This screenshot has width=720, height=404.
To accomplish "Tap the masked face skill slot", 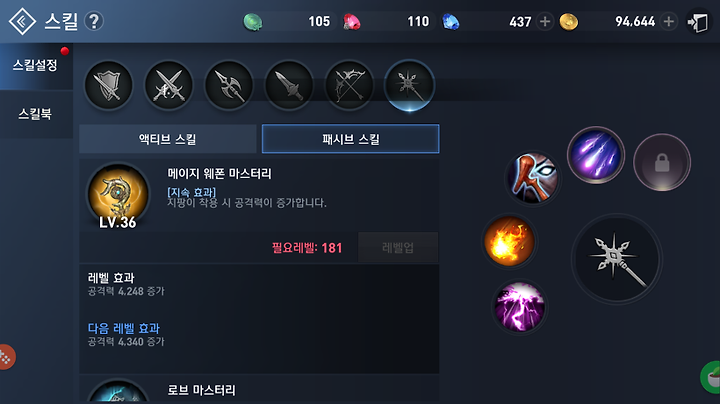I will click(533, 179).
